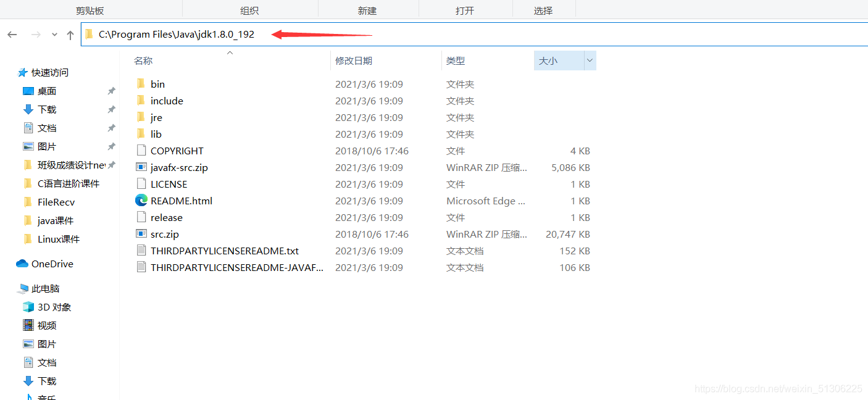Click the pin icon beside 桌面

[x=111, y=91]
